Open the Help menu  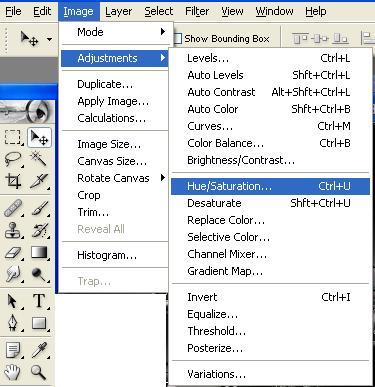click(x=316, y=11)
